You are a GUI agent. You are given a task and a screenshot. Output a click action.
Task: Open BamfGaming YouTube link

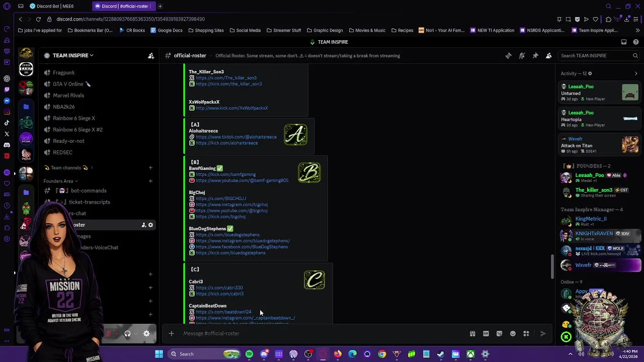coord(242,180)
